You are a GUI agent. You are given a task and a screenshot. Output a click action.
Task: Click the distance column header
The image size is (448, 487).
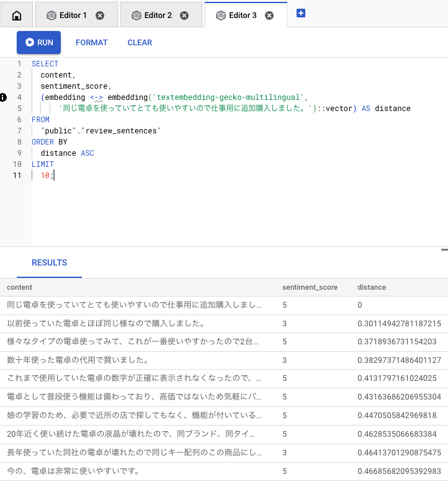click(x=372, y=287)
